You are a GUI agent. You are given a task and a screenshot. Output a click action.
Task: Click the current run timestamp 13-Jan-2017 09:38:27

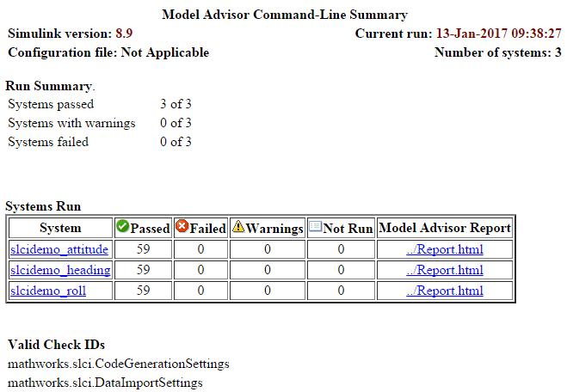pyautogui.click(x=499, y=34)
